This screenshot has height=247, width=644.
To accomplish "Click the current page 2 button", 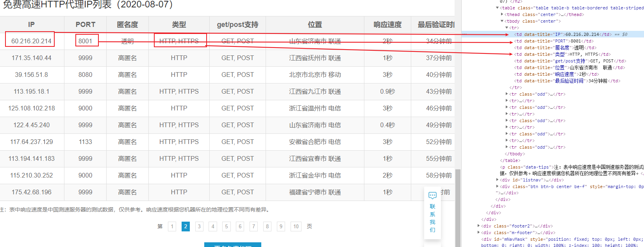I will 186,226.
